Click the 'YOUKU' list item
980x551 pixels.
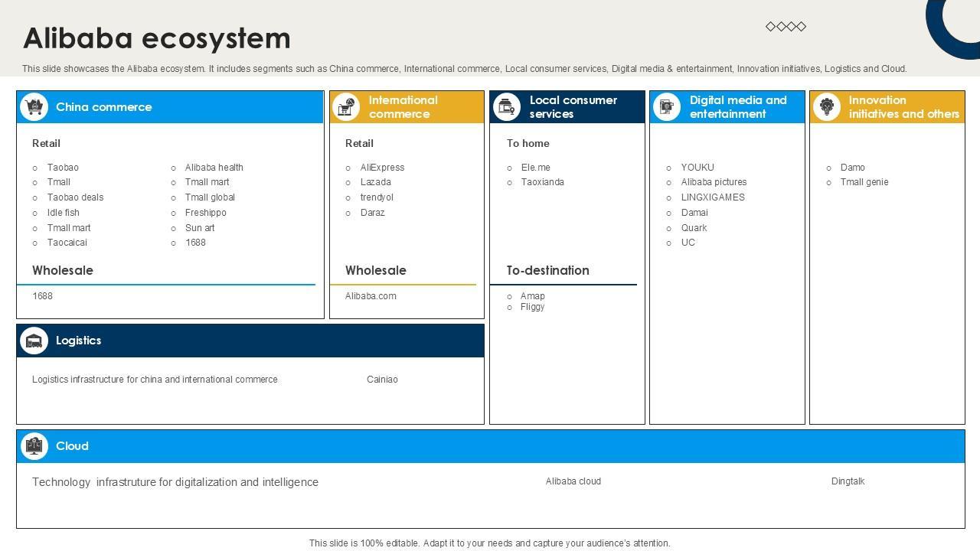[697, 168]
